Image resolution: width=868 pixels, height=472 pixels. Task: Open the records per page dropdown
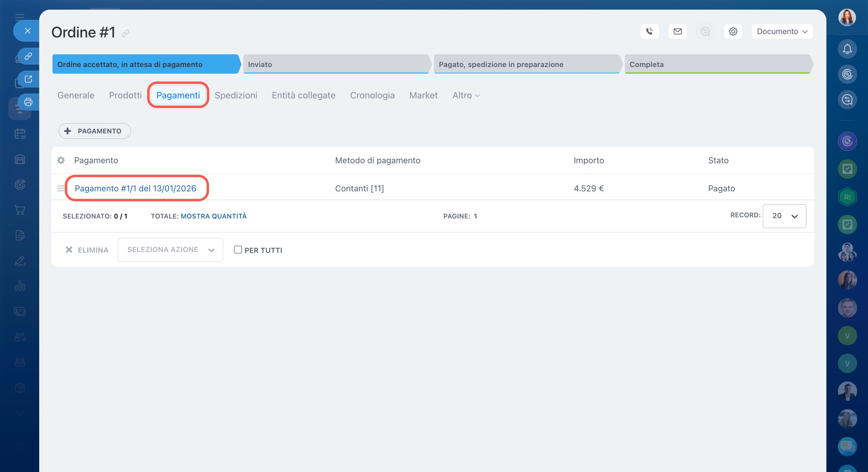(x=784, y=216)
